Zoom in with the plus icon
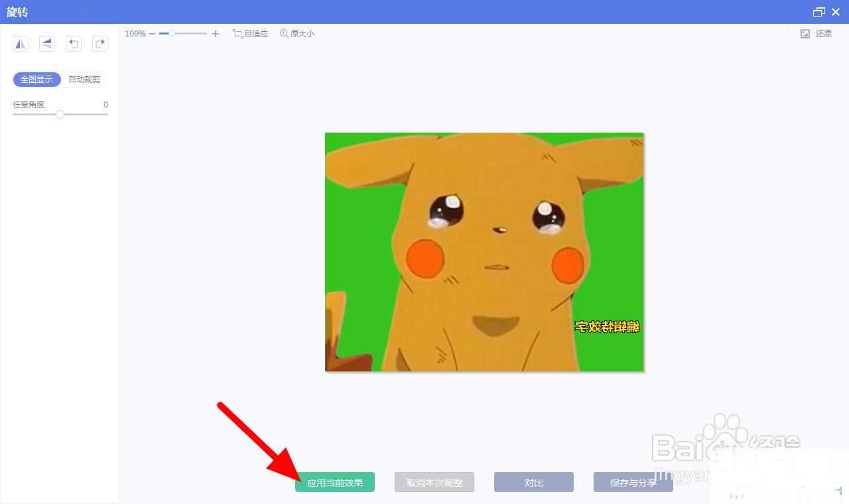 point(216,34)
